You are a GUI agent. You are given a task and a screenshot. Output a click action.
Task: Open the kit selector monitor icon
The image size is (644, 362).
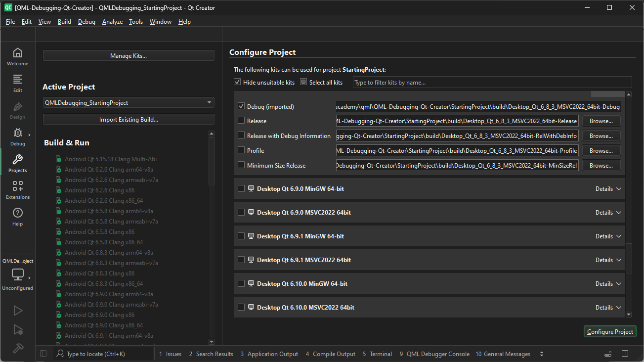[x=17, y=274]
